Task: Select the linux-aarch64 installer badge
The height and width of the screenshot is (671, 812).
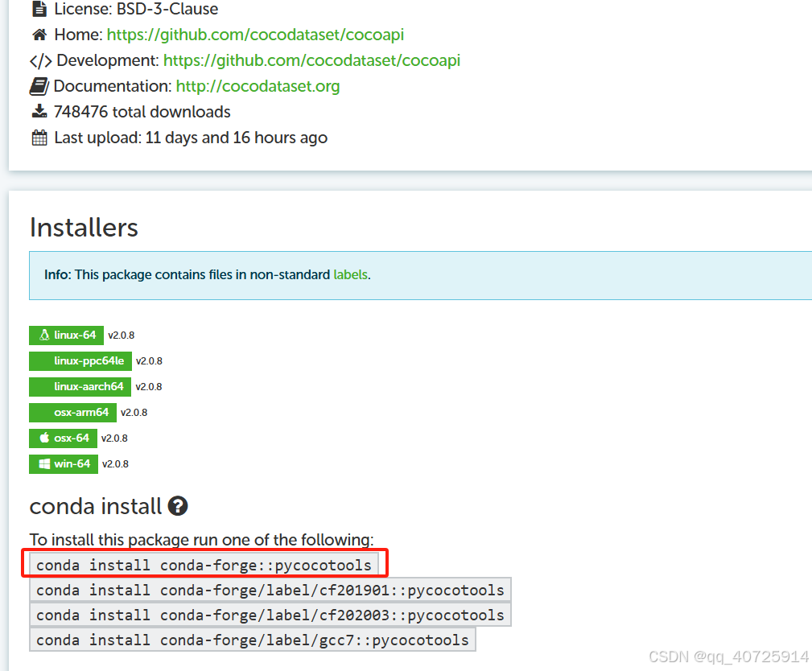Action: coord(80,387)
